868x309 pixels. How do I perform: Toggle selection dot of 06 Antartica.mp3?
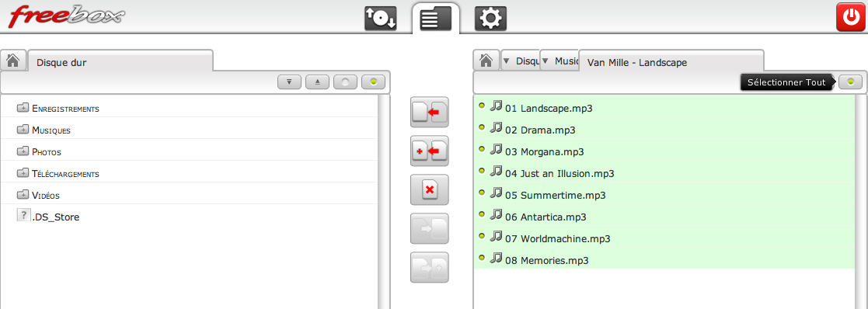[482, 214]
